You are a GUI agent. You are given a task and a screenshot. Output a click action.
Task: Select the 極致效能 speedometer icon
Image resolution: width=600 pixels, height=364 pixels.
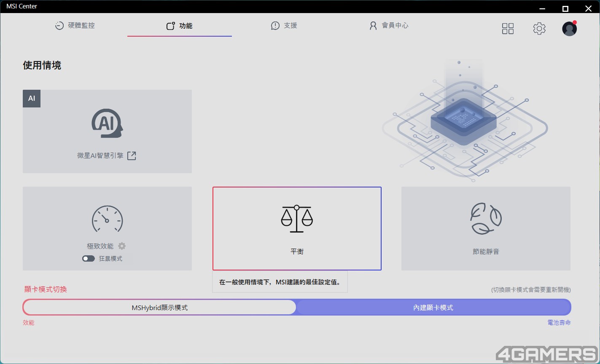107,219
